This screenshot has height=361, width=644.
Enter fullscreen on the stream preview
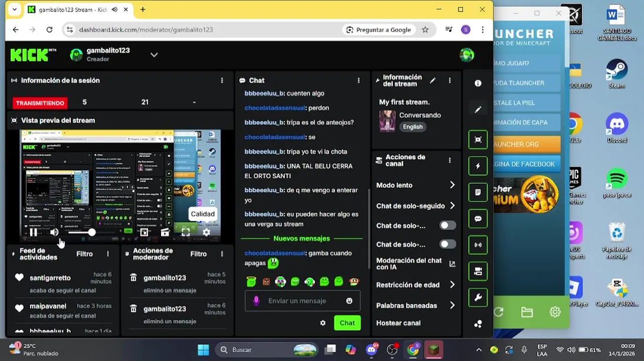click(x=186, y=232)
